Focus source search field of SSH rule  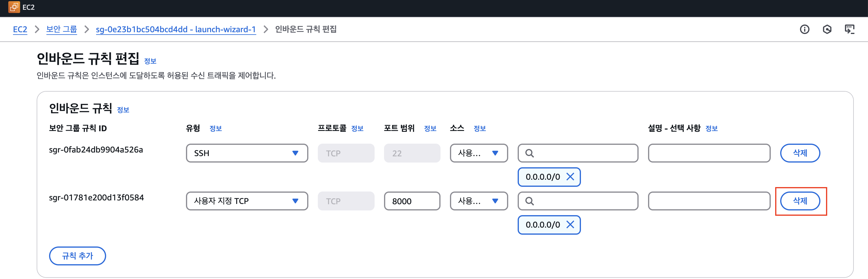point(578,153)
